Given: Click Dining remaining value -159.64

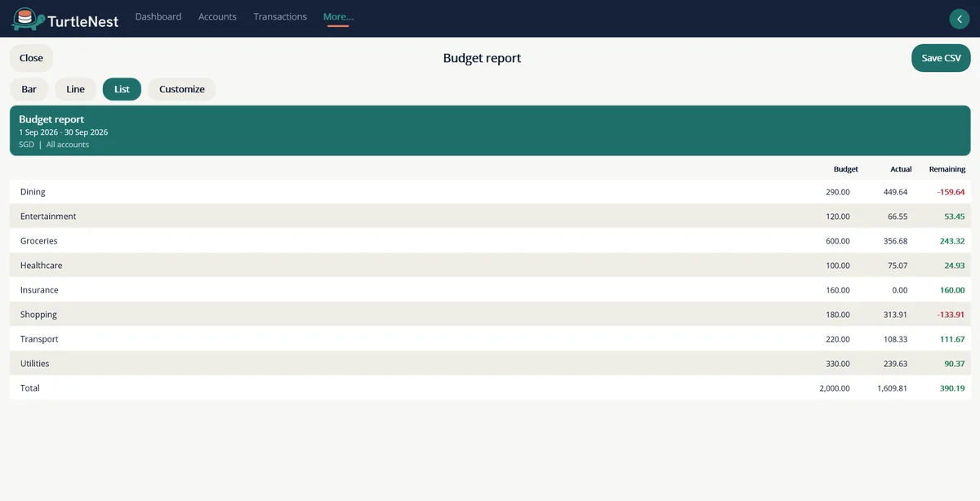Looking at the screenshot, I should pyautogui.click(x=951, y=192).
